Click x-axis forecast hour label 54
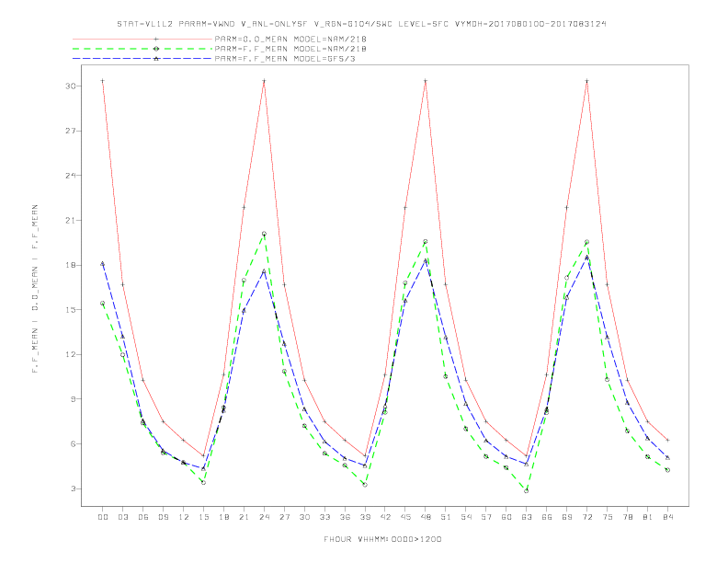 click(466, 517)
